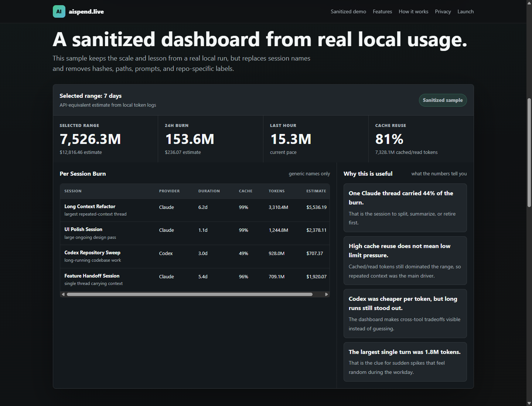Select the Codex Repository Sweep row
Viewport: 532px width, 406px height.
[195, 257]
